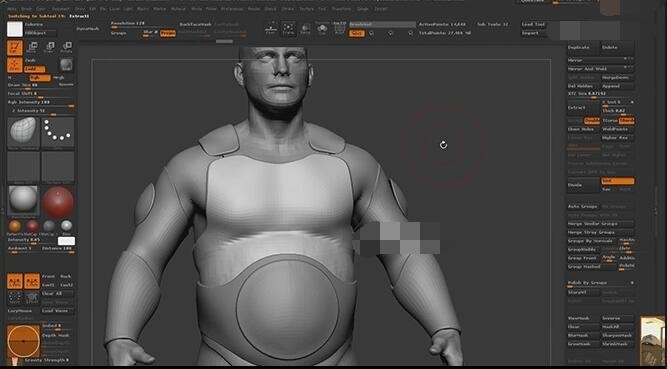Open the Render menu
The height and width of the screenshot is (369, 667).
tap(254, 9)
